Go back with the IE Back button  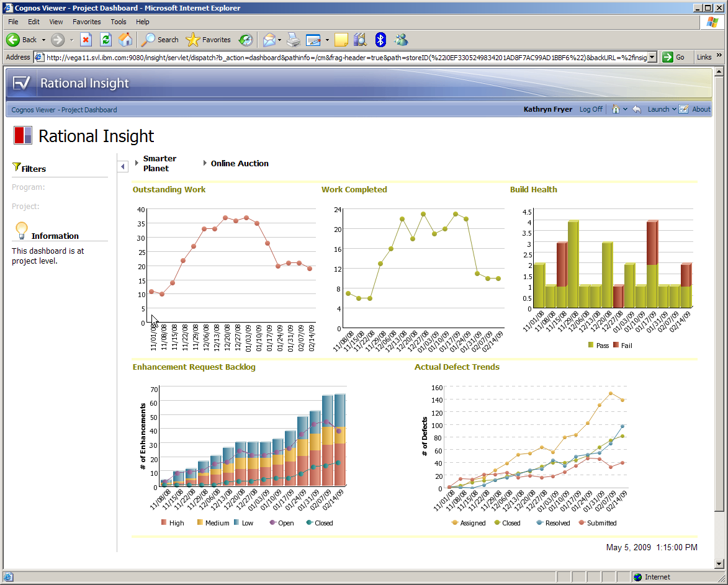(x=21, y=40)
